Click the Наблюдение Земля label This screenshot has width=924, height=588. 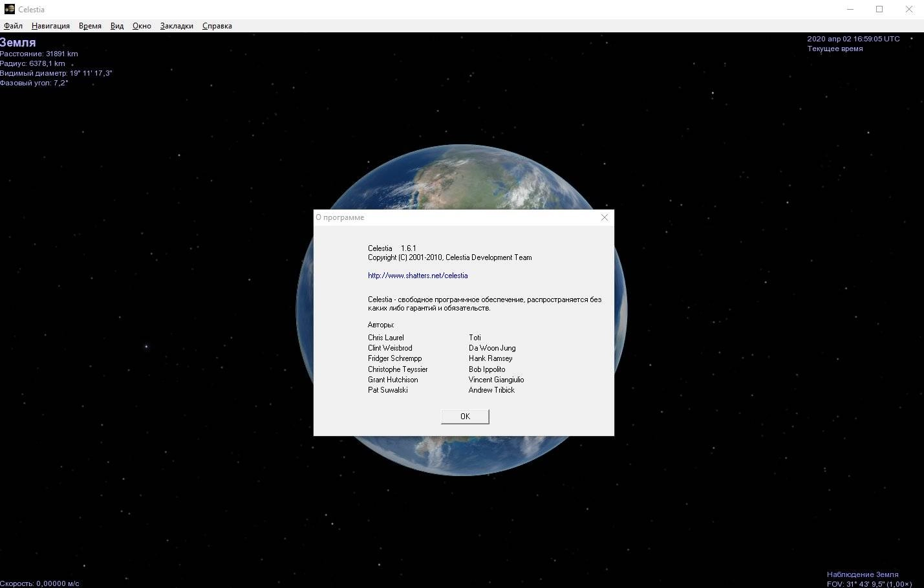(x=863, y=574)
